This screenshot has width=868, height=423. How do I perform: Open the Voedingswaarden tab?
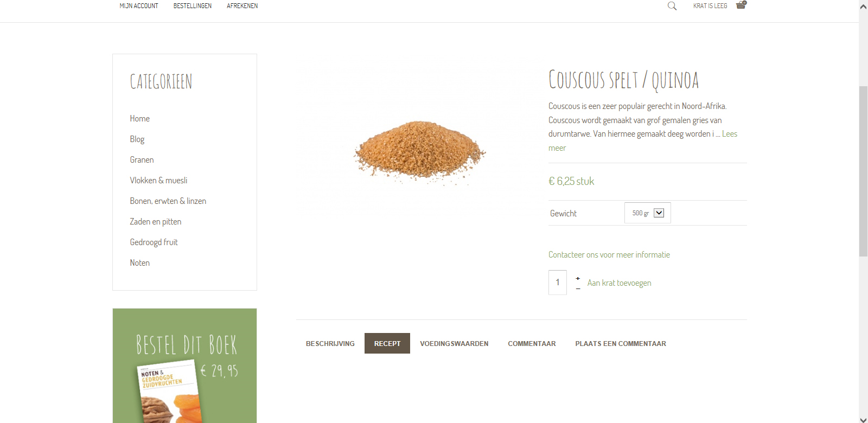(454, 344)
